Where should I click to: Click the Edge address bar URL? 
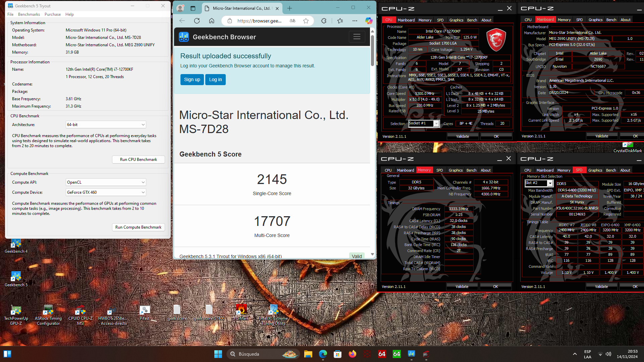point(260,21)
